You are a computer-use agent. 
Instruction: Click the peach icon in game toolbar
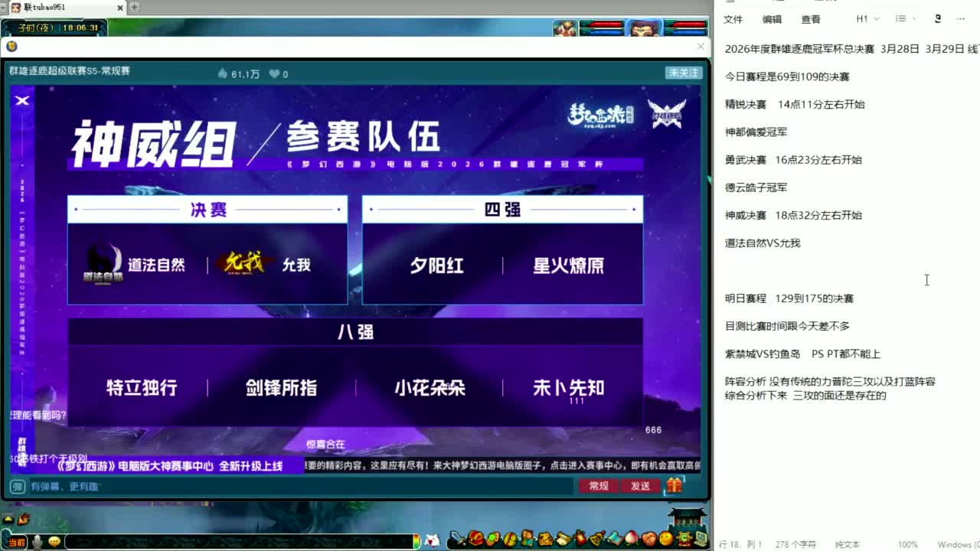pyautogui.click(x=632, y=539)
